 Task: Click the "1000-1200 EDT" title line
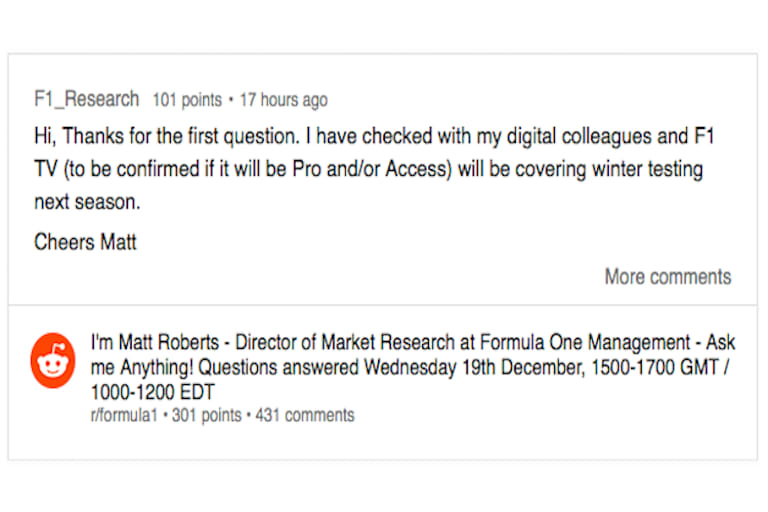pyautogui.click(x=153, y=391)
